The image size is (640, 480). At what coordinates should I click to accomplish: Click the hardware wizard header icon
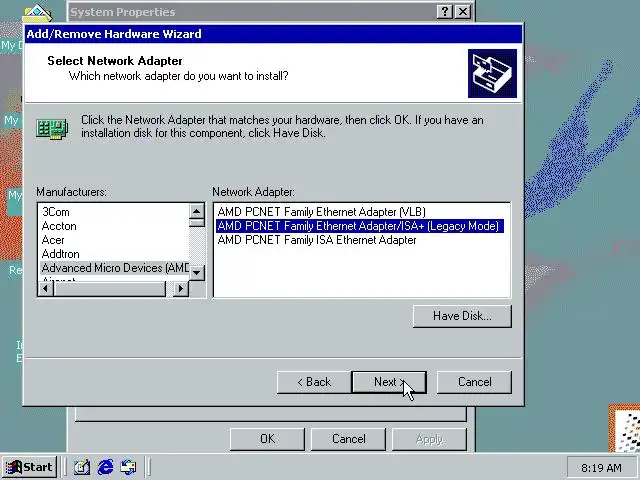[492, 73]
